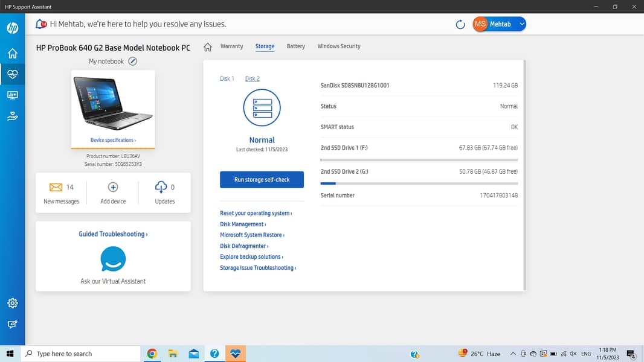
Task: Open the Support hand icon in sidebar
Action: [12, 116]
